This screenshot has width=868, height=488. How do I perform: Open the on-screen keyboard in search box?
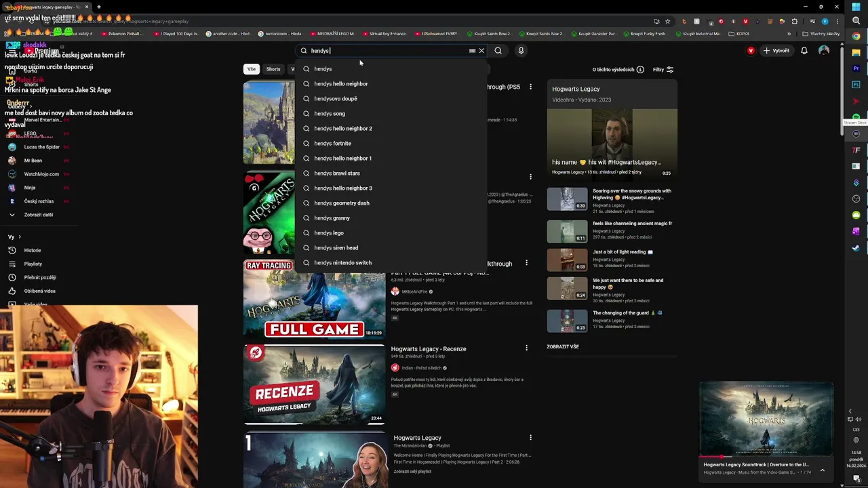(x=472, y=51)
